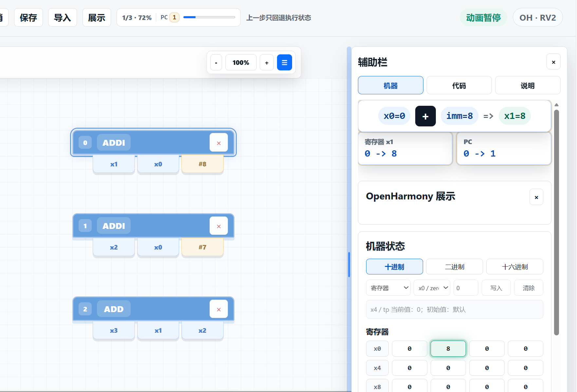Select x0 operand of block 0
The height and width of the screenshot is (392, 577).
(158, 164)
